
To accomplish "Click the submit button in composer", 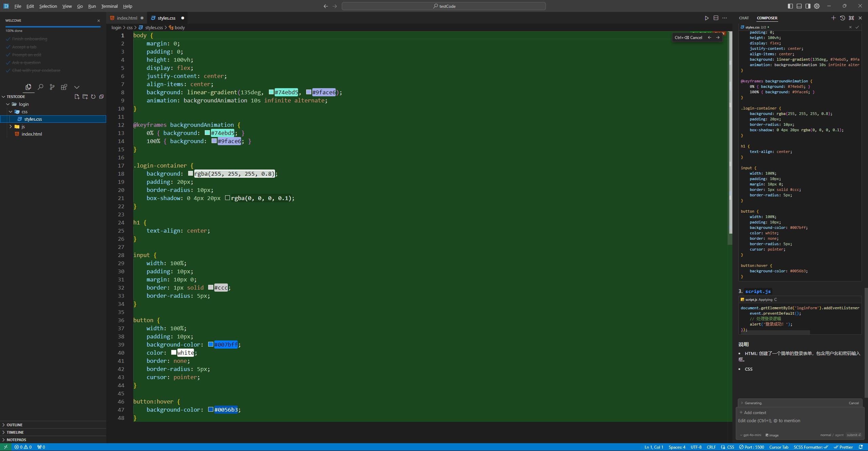I will click(854, 435).
